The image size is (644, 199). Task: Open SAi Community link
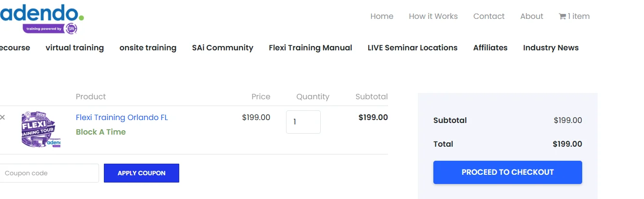(x=222, y=47)
